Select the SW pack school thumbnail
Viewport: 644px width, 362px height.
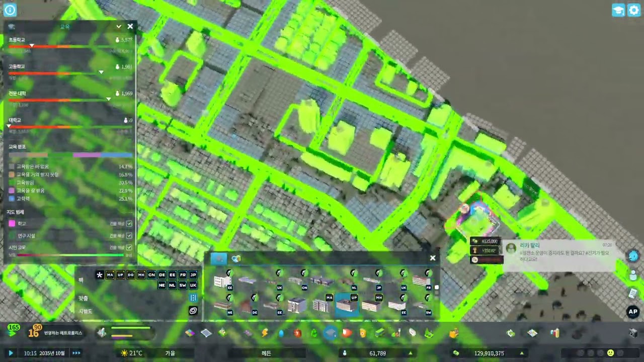[422, 305]
